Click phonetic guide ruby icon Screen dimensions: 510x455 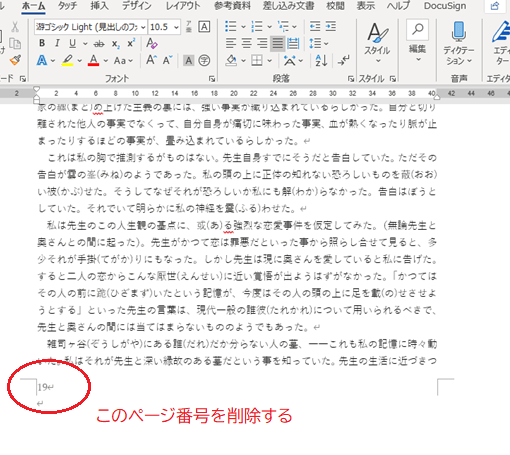point(189,26)
